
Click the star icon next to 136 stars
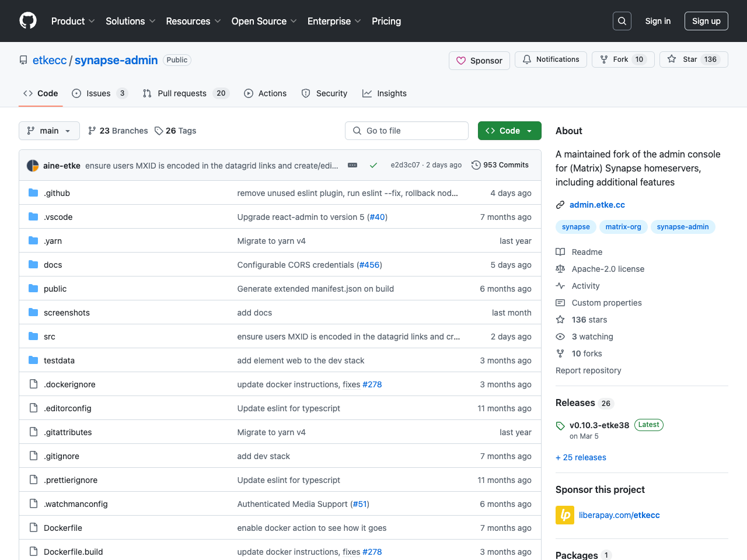tap(560, 320)
